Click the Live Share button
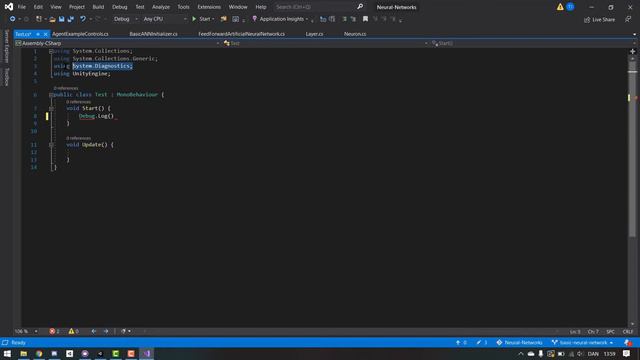640x360 pixels. pos(599,20)
